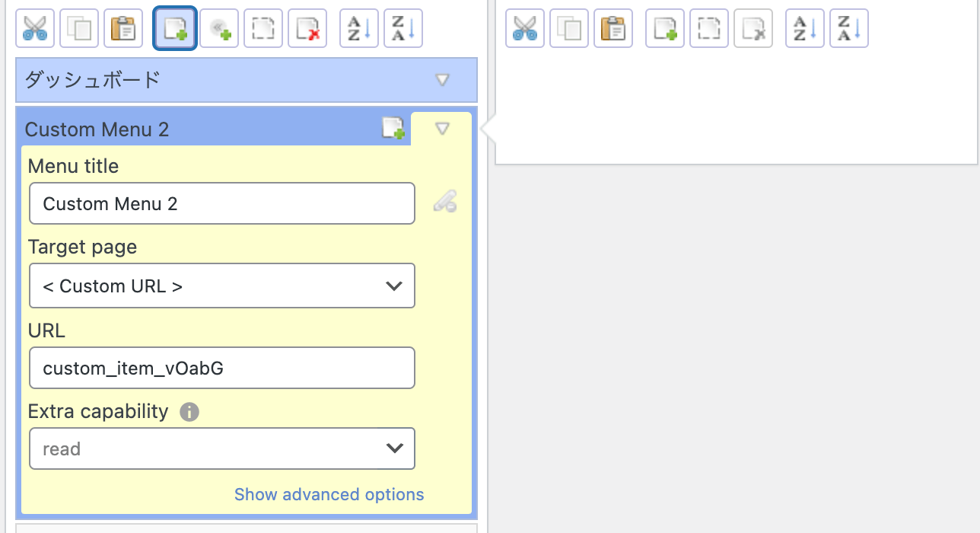Click the Cut icon in the right submenu toolbar
This screenshot has width=980, height=533.
pos(525,29)
